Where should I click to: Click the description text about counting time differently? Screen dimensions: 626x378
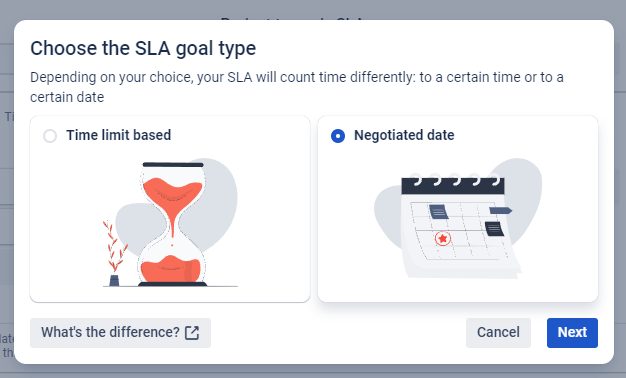click(x=297, y=87)
